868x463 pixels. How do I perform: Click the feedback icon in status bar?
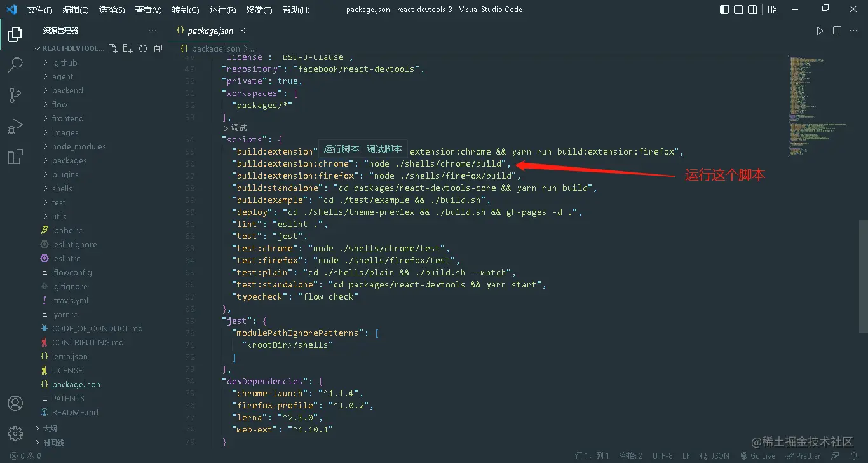pyautogui.click(x=836, y=456)
